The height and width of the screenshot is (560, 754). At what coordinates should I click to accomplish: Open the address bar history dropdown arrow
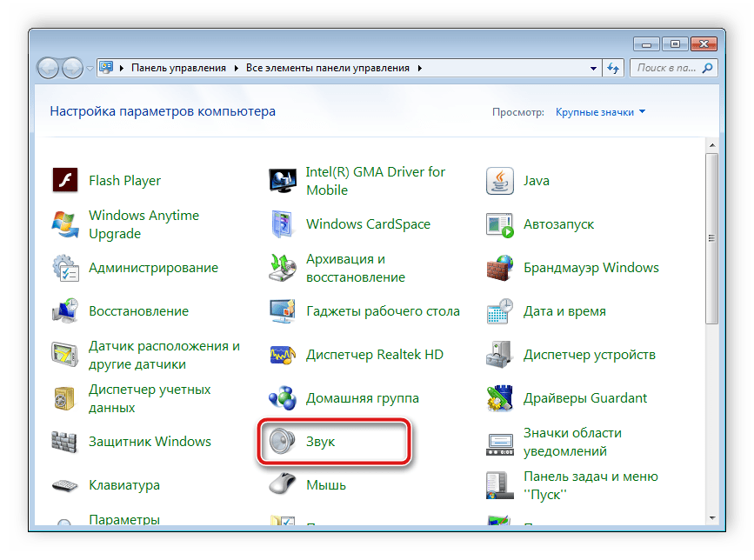593,68
